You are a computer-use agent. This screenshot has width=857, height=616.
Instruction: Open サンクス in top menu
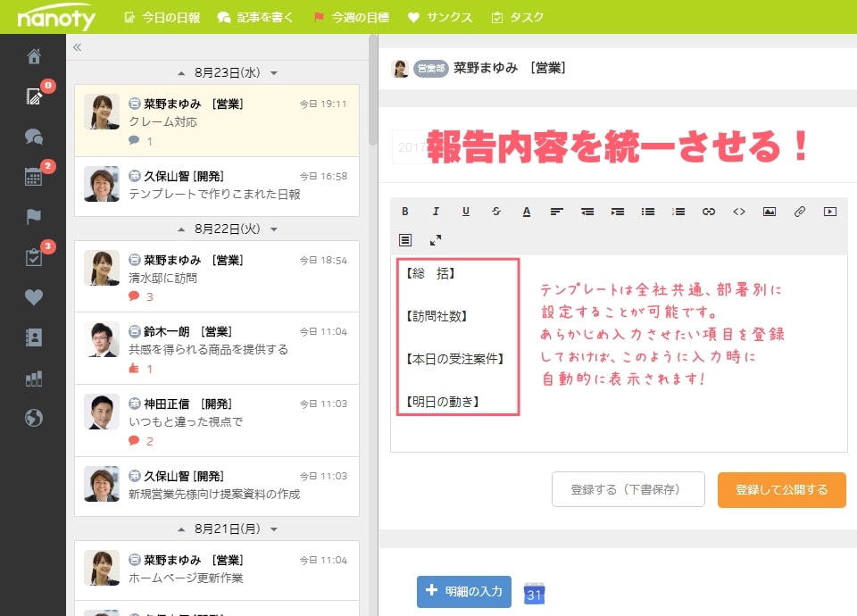(440, 18)
